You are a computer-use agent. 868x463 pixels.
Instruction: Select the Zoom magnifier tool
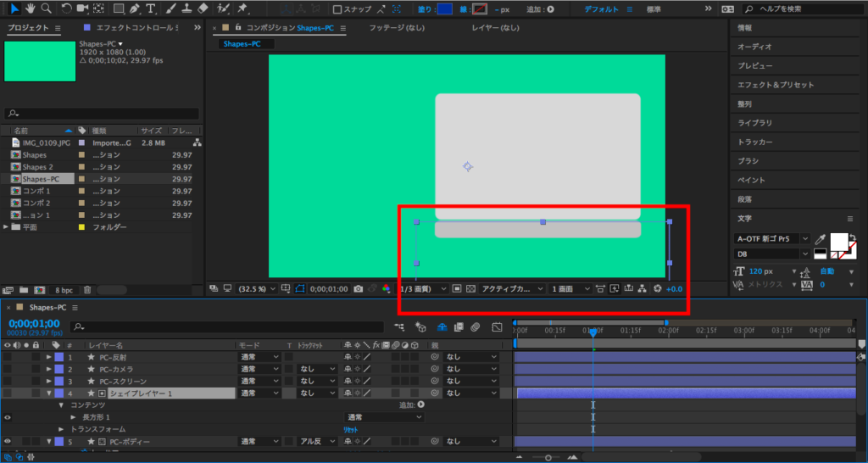pyautogui.click(x=45, y=8)
